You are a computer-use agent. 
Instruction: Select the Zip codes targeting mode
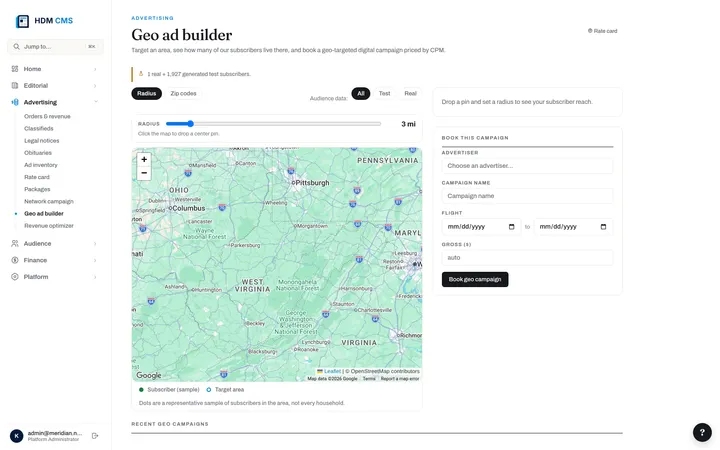(183, 93)
